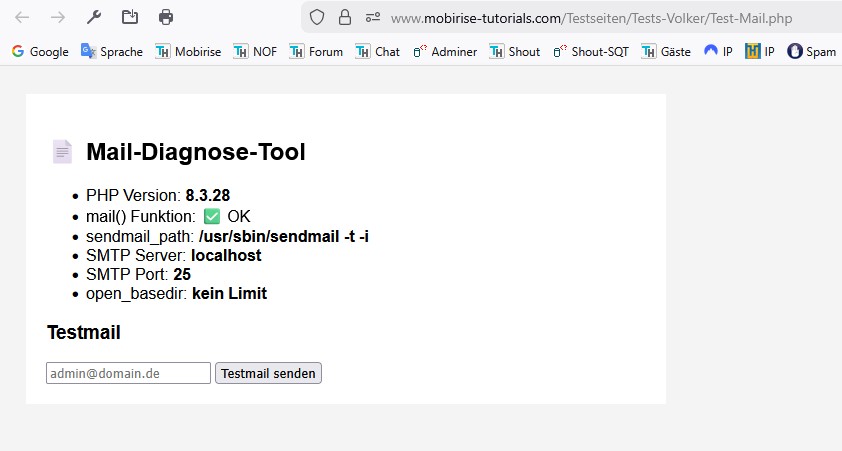The width and height of the screenshot is (842, 451).
Task: Open the NOF bookmark
Action: pos(255,51)
